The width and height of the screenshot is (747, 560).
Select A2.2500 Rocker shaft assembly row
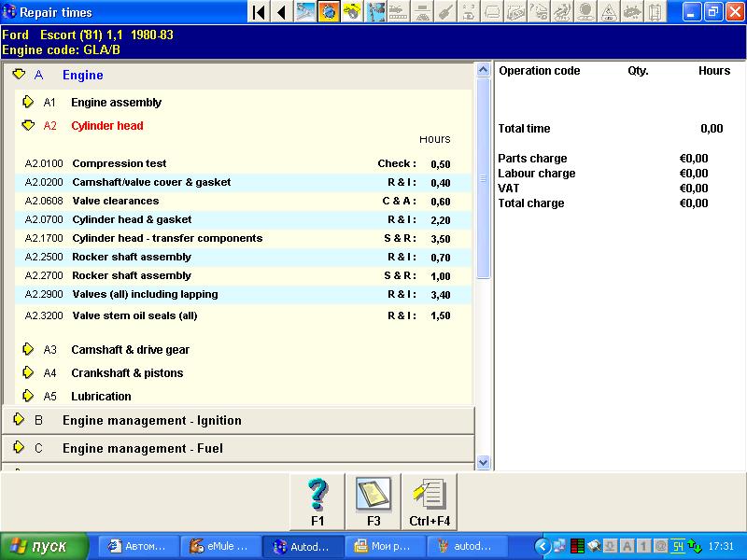[x=243, y=258]
